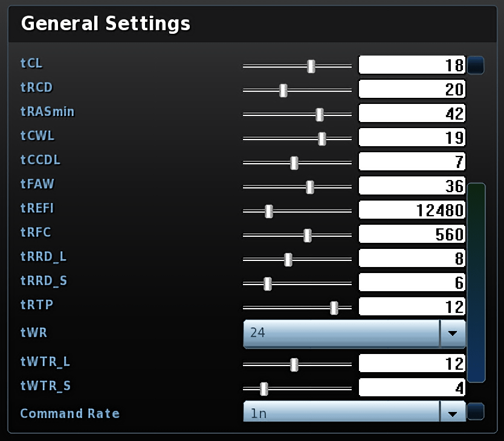Click the tWTR_S slider thumb
This screenshot has width=504, height=441.
264,389
